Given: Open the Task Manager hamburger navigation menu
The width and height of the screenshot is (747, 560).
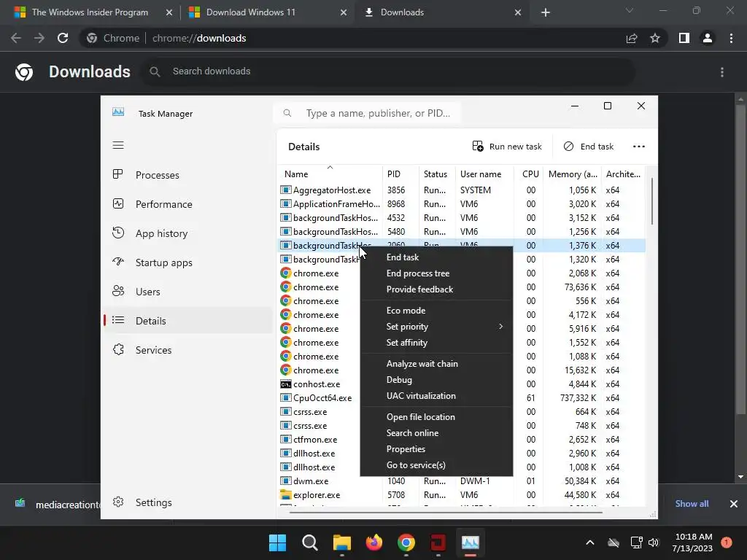Looking at the screenshot, I should pos(118,145).
